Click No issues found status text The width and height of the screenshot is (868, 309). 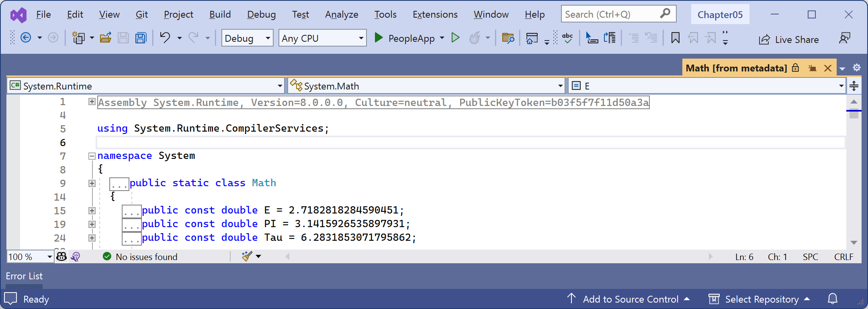point(146,257)
